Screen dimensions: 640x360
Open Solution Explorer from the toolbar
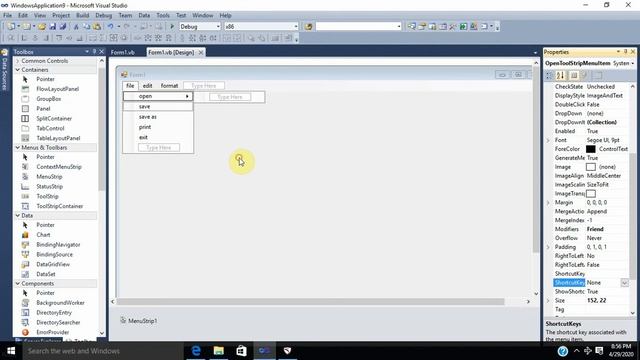coord(411,27)
